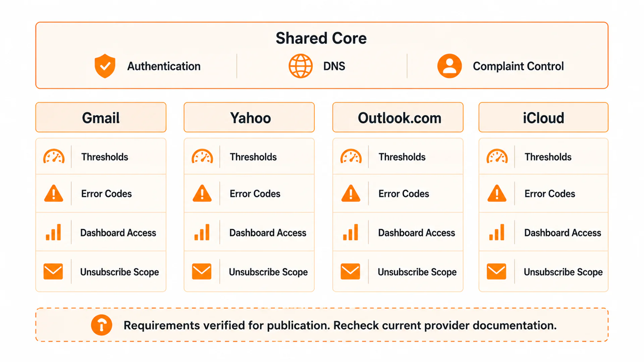Screen dimensions: 644x362
Task: Click Error Codes text under Gmail
Action: tap(106, 194)
